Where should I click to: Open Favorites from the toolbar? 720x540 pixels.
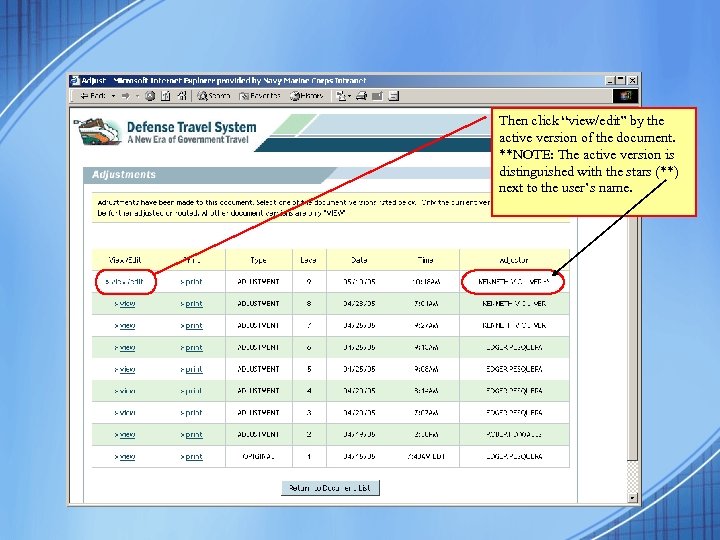click(259, 96)
